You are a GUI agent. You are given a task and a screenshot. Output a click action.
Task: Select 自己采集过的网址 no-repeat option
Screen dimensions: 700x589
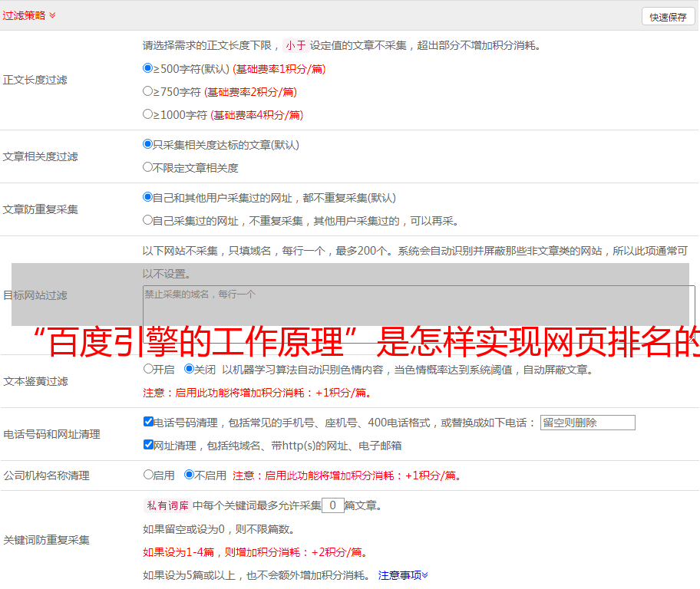coord(148,220)
